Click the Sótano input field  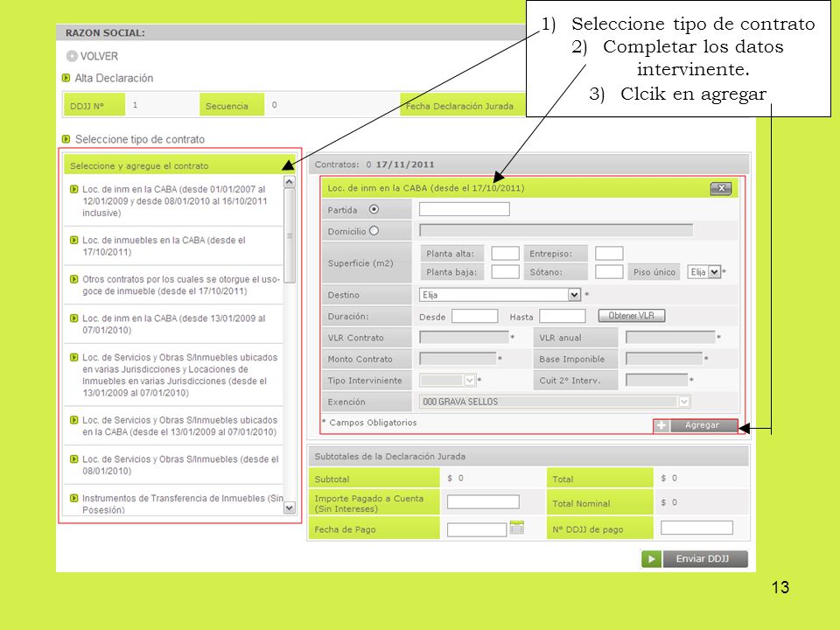click(x=609, y=272)
